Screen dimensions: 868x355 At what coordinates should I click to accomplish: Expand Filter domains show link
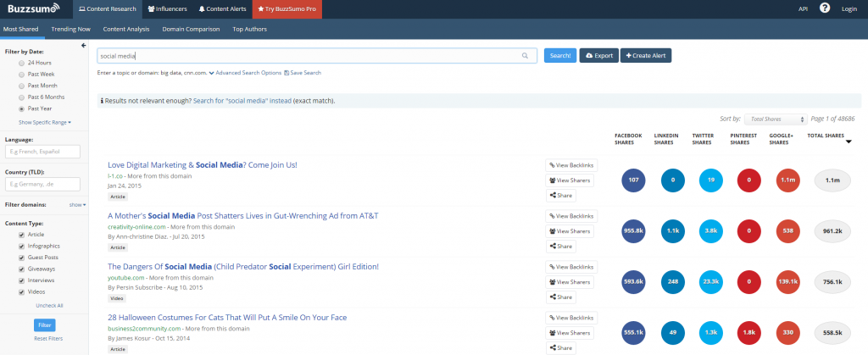(77, 204)
